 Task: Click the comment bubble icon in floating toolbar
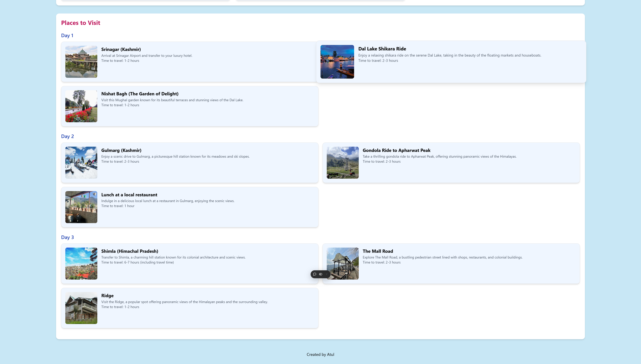coord(315,274)
